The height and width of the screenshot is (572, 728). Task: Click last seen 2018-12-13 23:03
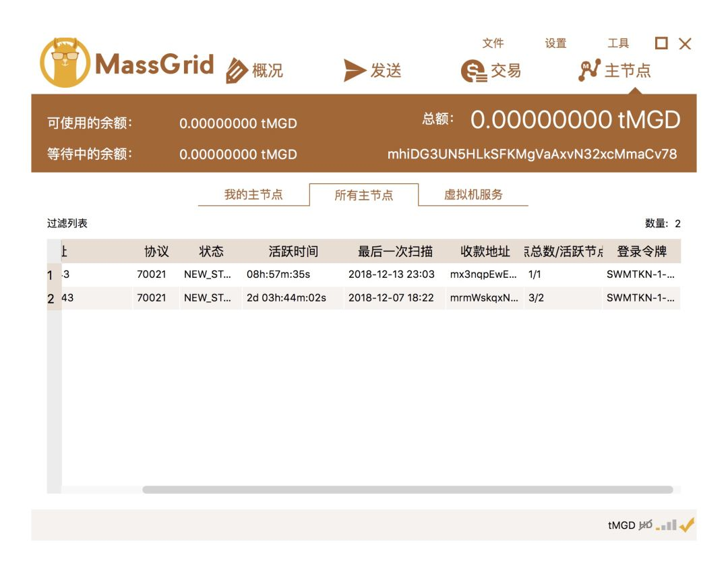coord(392,274)
